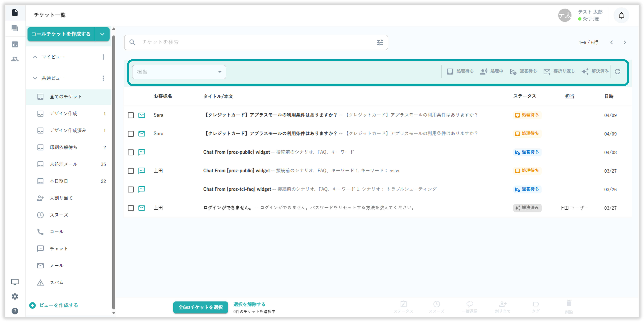
Task: Open the search filter options icon
Action: (x=379, y=42)
